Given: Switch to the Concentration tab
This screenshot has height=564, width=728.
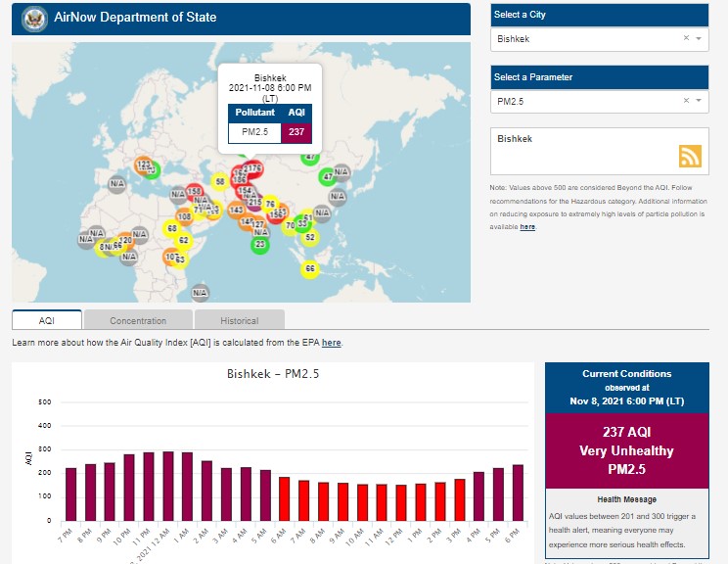Looking at the screenshot, I should (x=138, y=320).
